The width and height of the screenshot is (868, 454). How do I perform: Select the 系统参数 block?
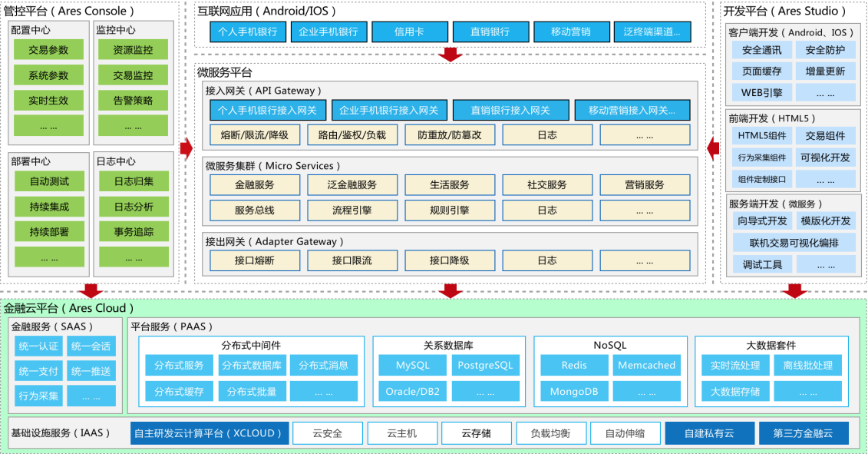pos(48,75)
